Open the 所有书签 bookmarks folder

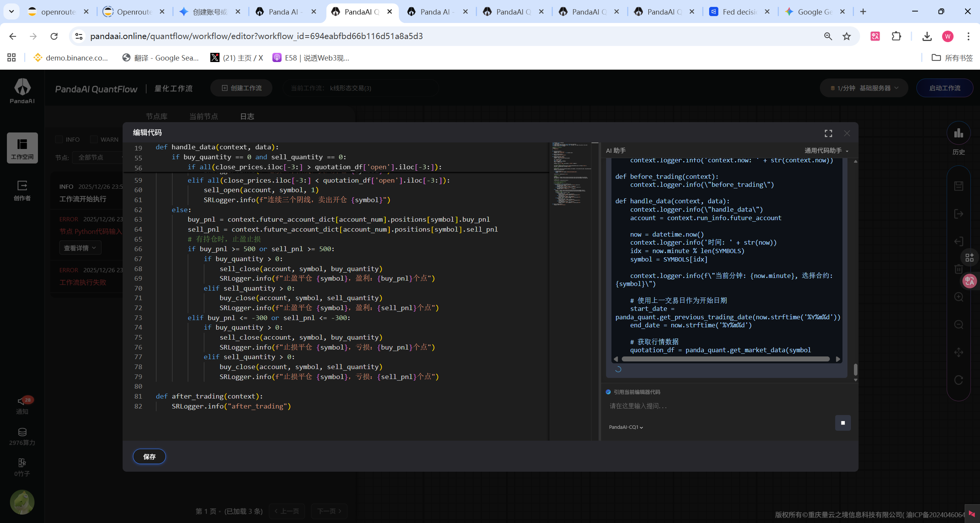tap(952, 58)
